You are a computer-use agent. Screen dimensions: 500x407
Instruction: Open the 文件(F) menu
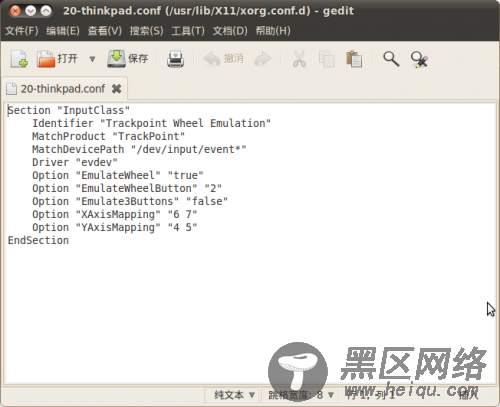pos(22,31)
